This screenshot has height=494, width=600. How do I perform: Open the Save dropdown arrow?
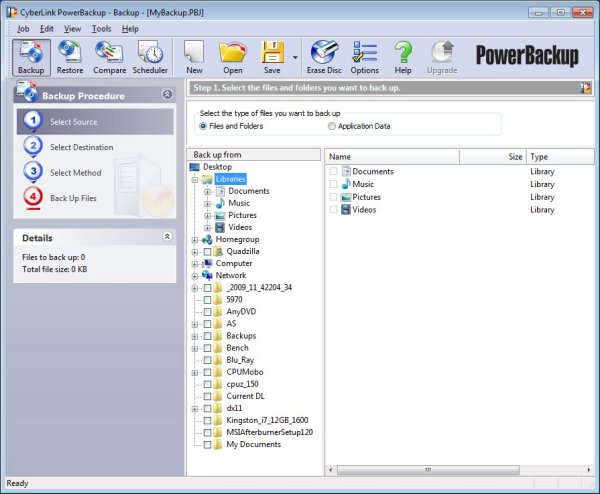295,57
